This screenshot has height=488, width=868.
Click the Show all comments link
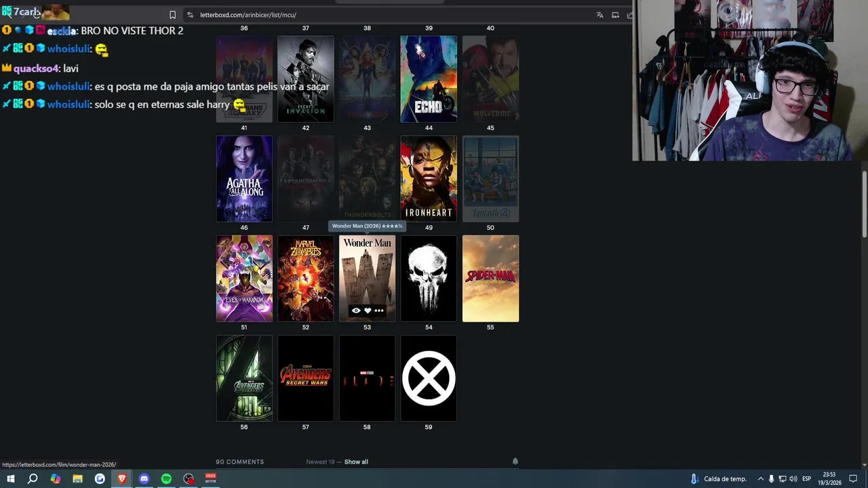pos(356,462)
